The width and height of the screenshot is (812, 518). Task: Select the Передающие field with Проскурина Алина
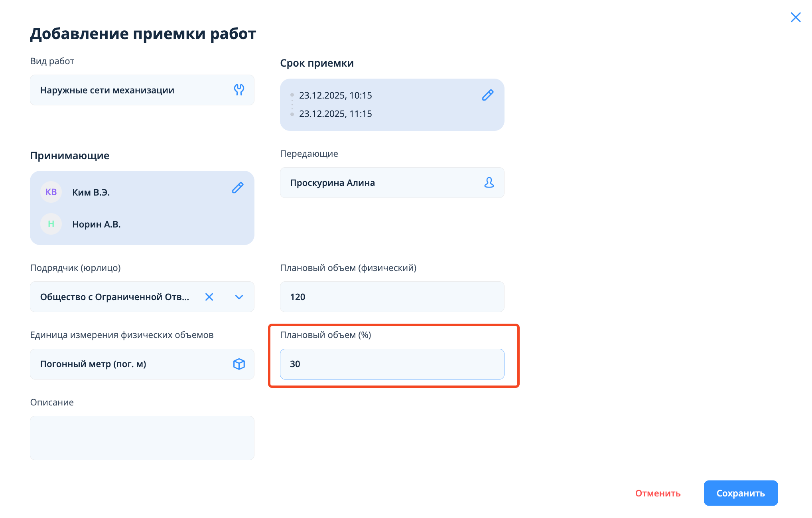tap(379, 183)
